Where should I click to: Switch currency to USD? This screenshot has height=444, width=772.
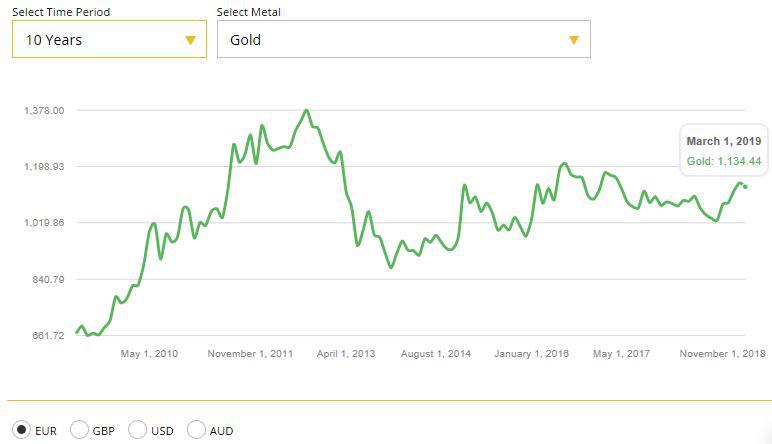coord(138,430)
